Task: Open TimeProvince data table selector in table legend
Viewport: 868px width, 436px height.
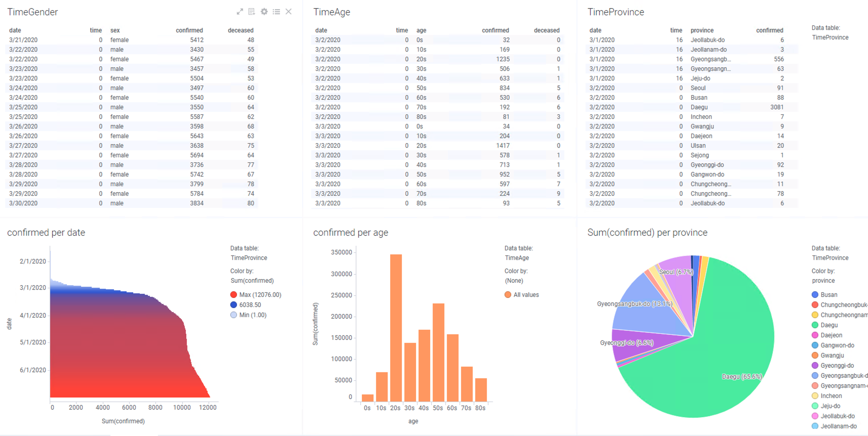Action: 830,37
